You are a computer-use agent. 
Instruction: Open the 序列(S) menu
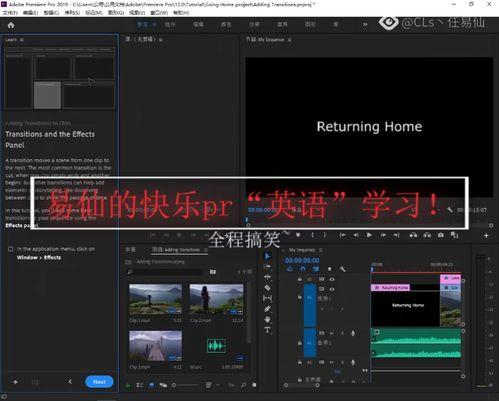(72, 13)
